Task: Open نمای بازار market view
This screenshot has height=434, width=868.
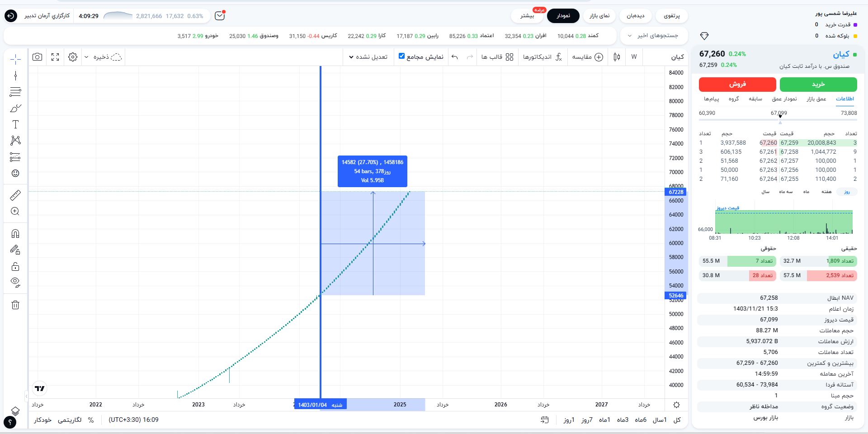Action: coord(599,16)
